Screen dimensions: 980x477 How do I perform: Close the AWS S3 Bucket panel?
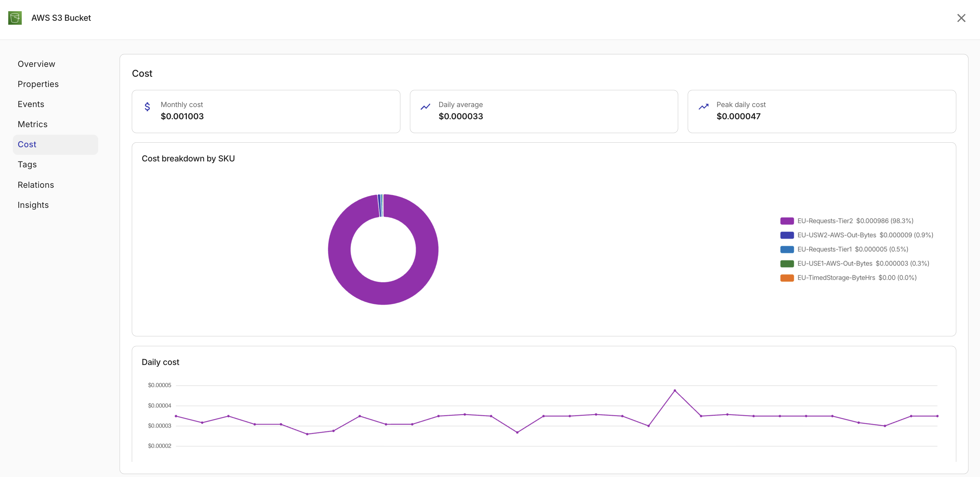(961, 18)
